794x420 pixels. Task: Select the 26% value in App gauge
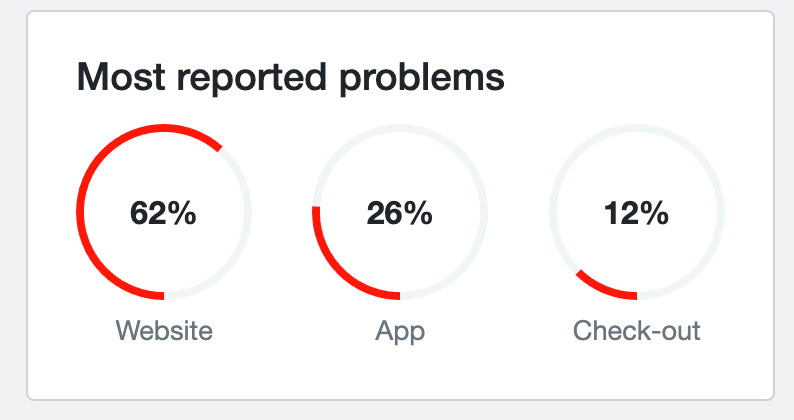click(400, 213)
